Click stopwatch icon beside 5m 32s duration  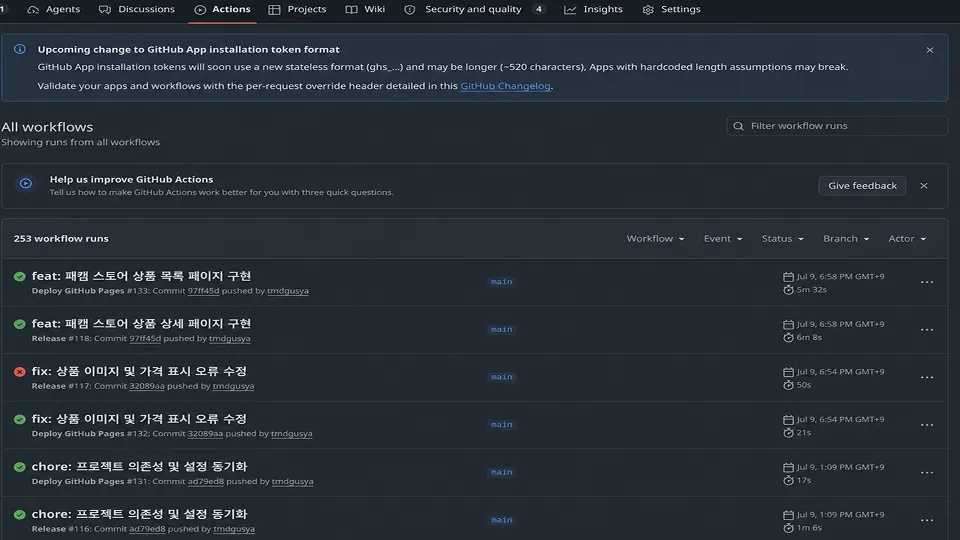tap(788, 290)
